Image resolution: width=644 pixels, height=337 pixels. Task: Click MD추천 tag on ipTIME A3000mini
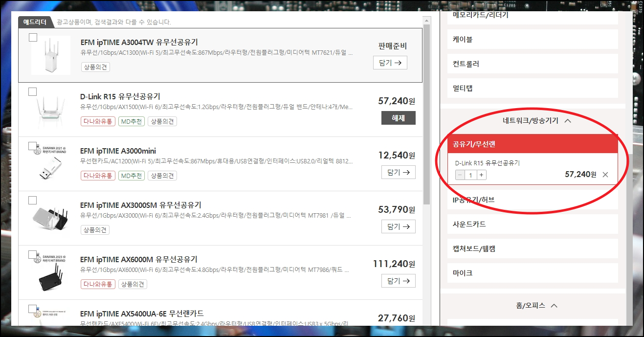[x=131, y=176]
